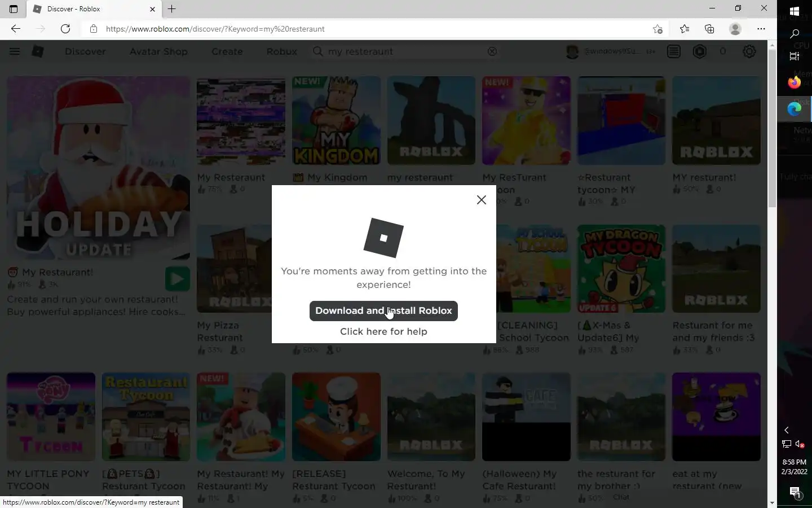Open the Avatar Shop page
812x508 pixels.
click(158, 51)
